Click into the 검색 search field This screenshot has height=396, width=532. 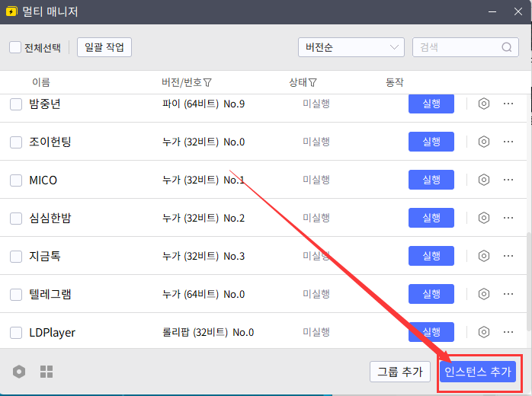click(x=457, y=47)
